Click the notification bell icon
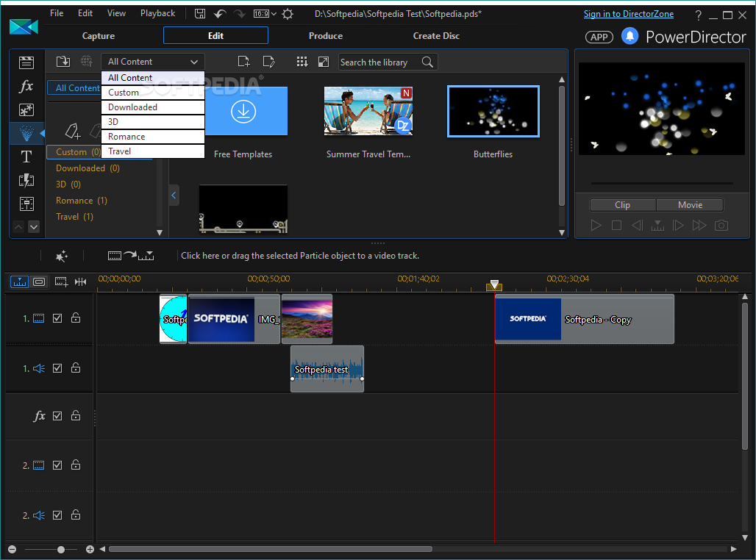Image resolution: width=756 pixels, height=560 pixels. click(630, 36)
